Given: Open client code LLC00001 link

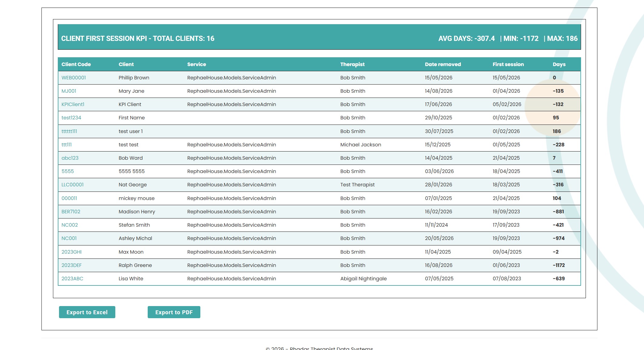Looking at the screenshot, I should pyautogui.click(x=72, y=185).
